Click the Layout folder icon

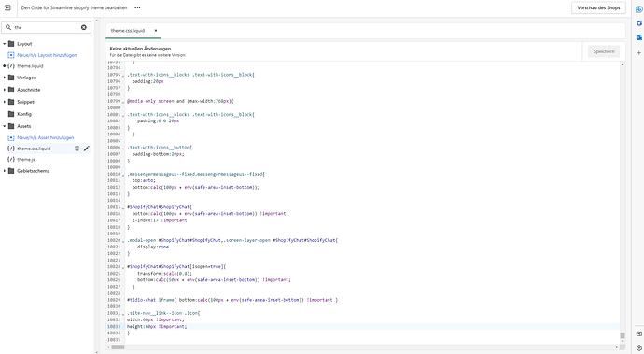11,44
